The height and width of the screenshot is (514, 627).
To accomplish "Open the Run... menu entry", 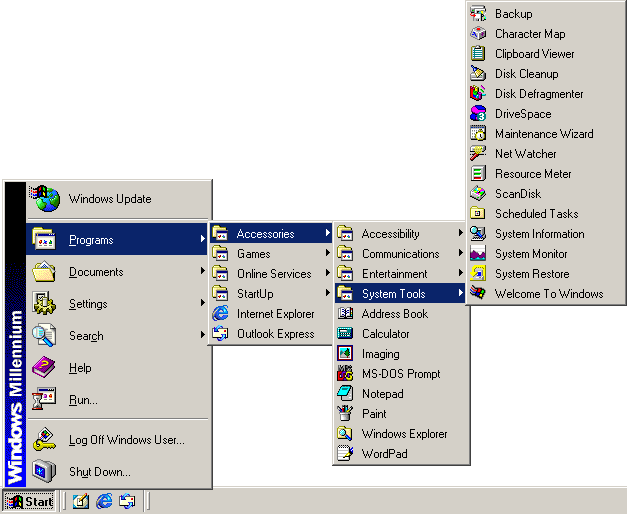I will coord(117,399).
